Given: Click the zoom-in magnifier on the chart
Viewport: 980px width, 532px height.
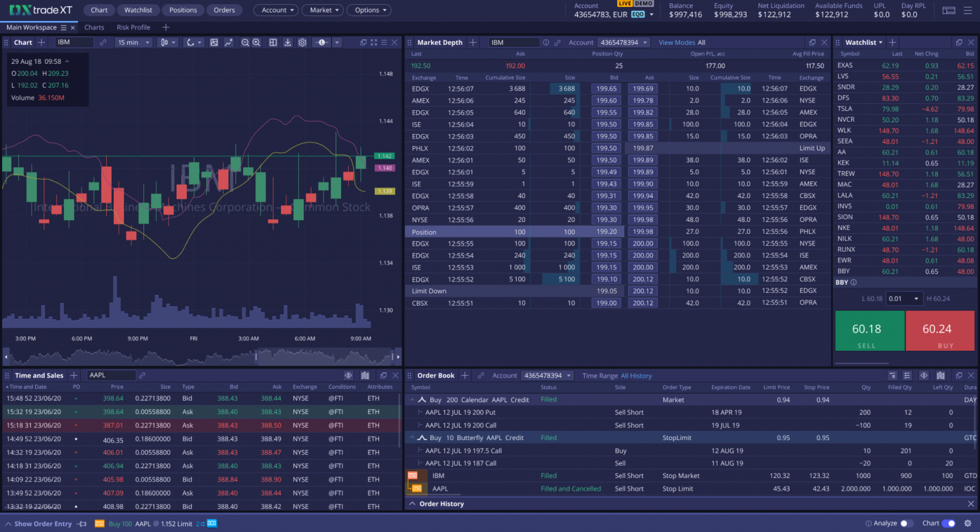Looking at the screenshot, I should tap(256, 42).
